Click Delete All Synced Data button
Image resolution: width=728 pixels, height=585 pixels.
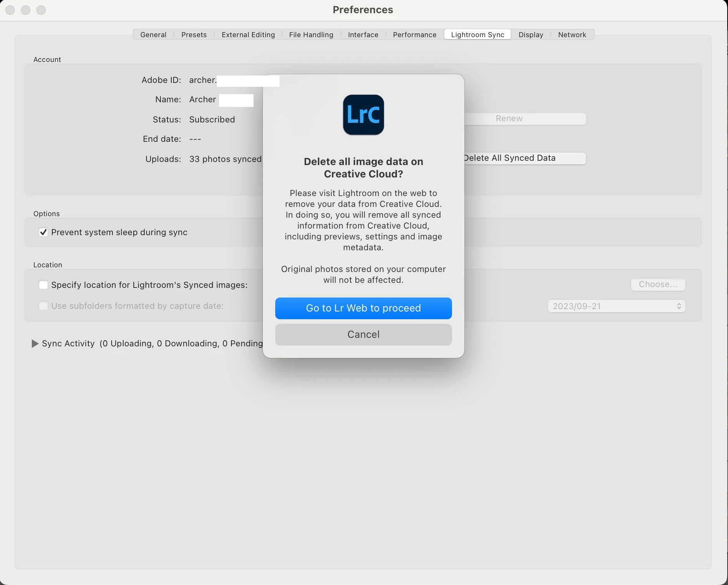coord(525,158)
